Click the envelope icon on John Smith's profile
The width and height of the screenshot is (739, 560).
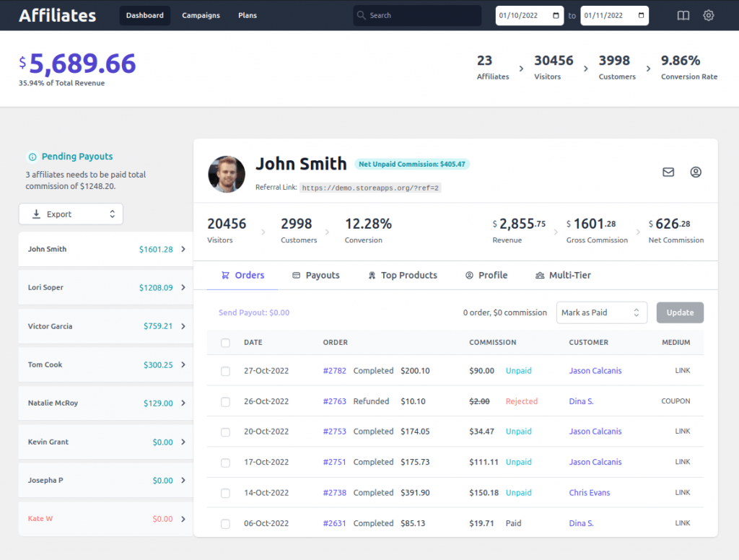click(x=668, y=172)
